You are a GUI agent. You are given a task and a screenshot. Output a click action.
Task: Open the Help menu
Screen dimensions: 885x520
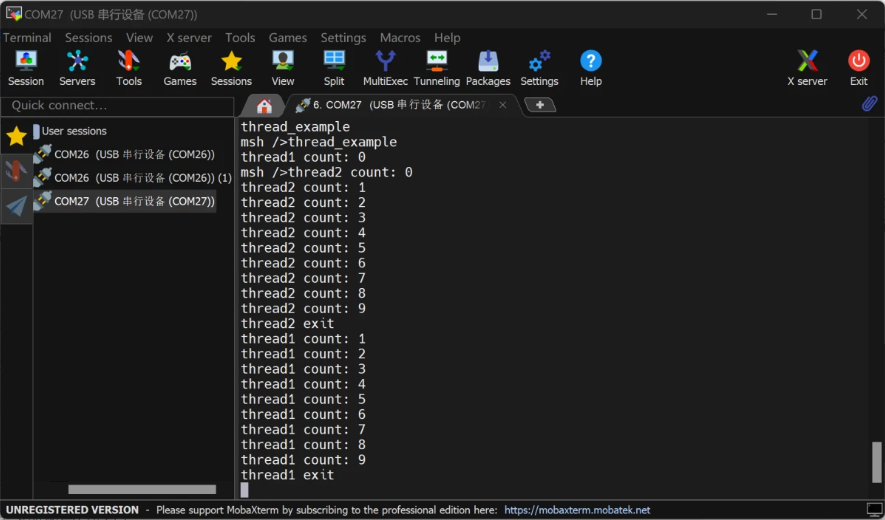(447, 38)
